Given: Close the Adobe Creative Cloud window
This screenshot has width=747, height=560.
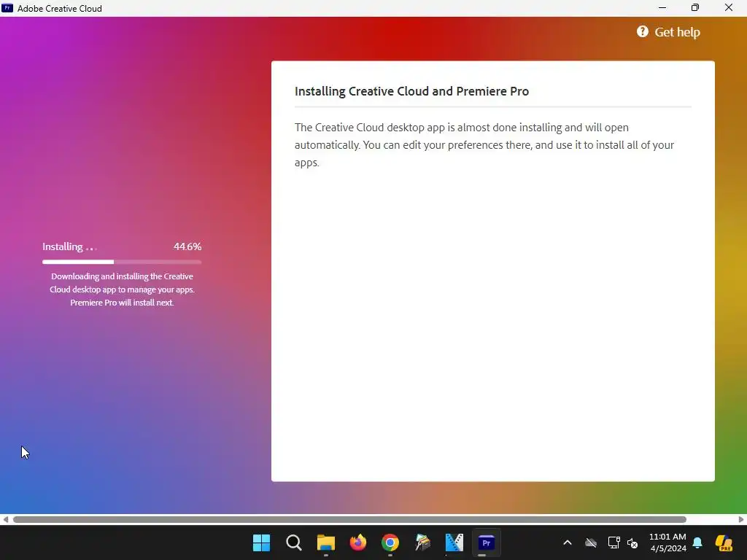Looking at the screenshot, I should pyautogui.click(x=729, y=7).
